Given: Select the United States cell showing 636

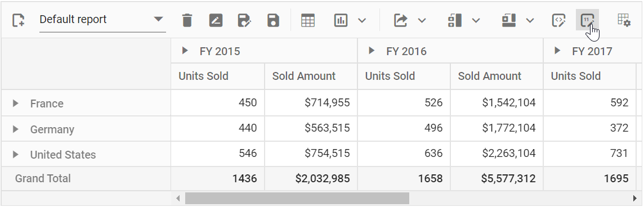Looking at the screenshot, I should [404, 154].
